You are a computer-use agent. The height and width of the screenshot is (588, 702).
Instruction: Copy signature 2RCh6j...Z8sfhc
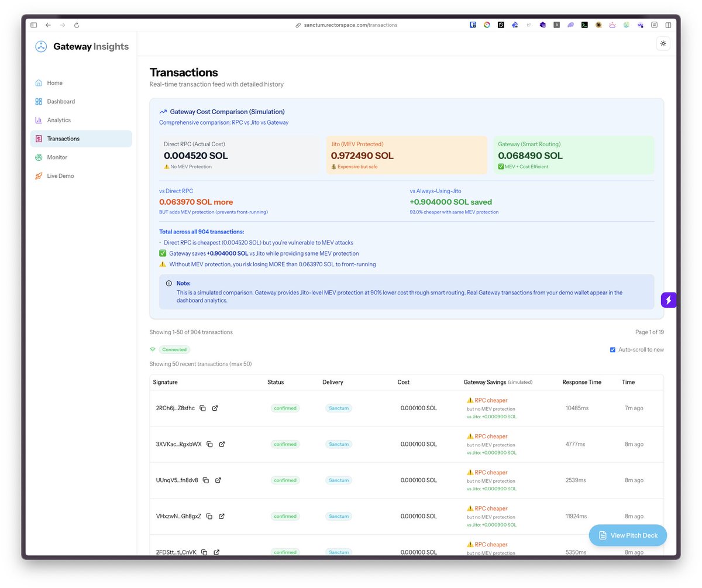click(202, 408)
